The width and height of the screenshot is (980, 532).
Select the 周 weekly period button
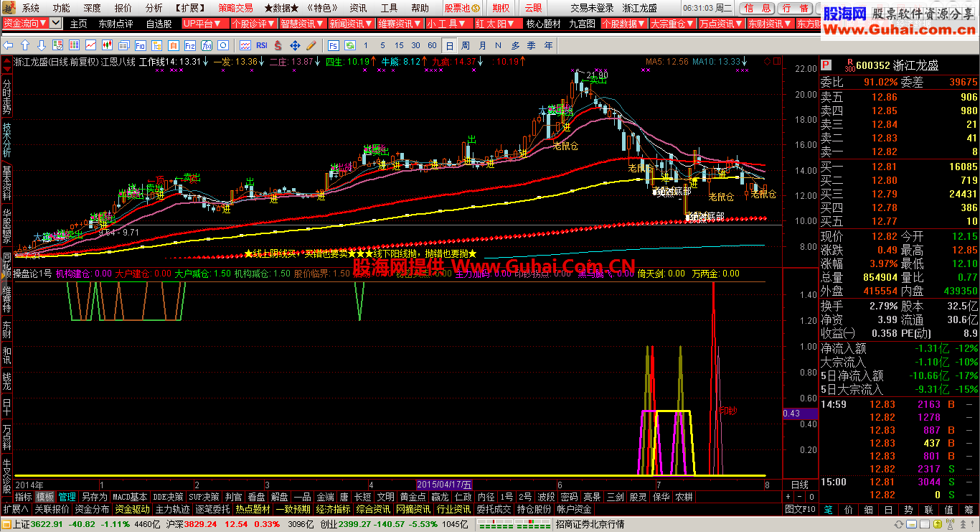pyautogui.click(x=466, y=45)
